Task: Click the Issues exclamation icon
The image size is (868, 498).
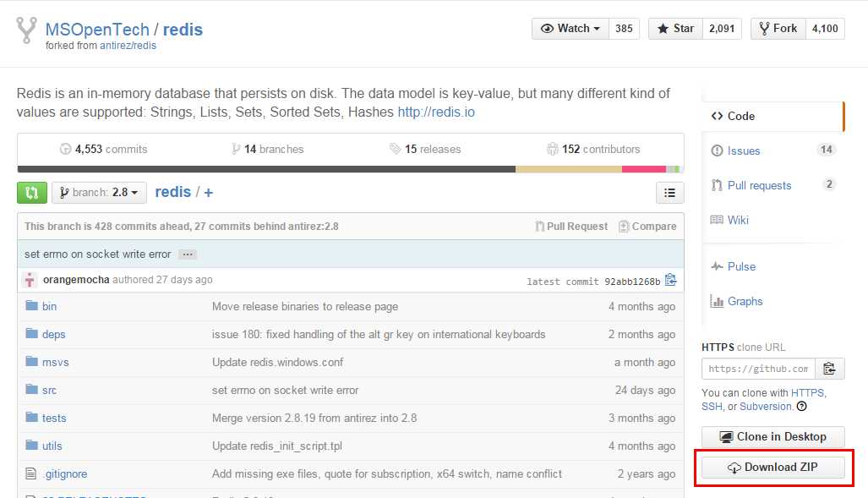Action: tap(717, 150)
